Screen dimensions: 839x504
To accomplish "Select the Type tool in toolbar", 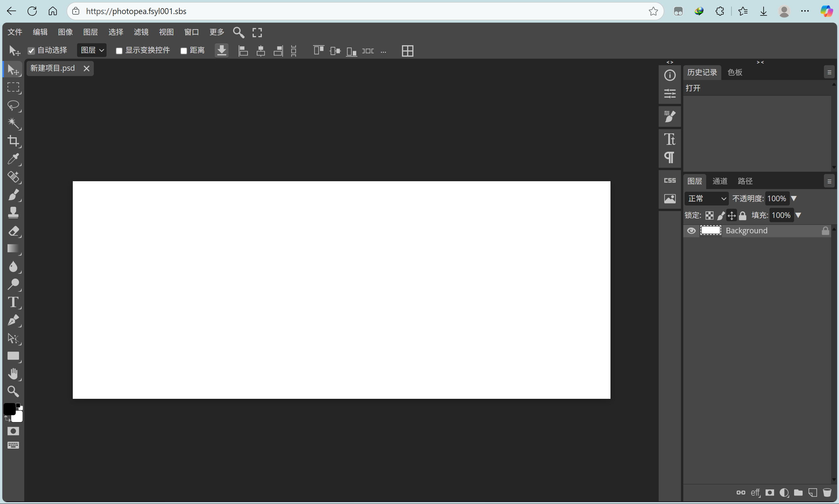I will 13,302.
